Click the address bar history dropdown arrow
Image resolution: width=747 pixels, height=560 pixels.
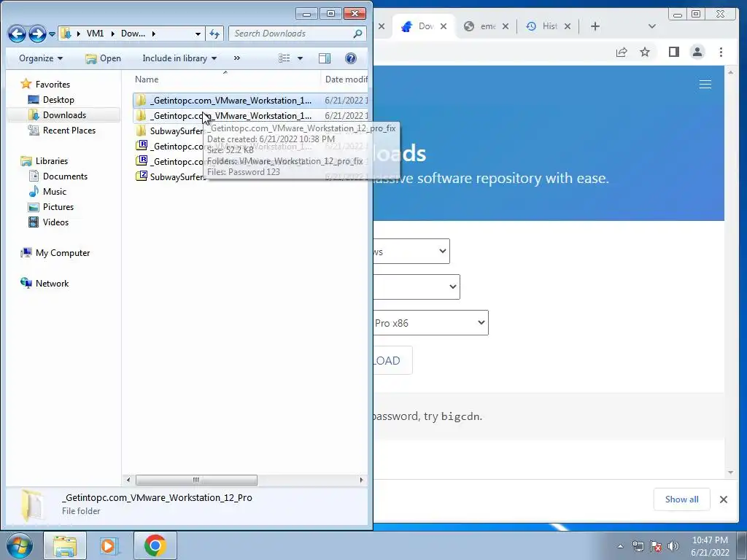pyautogui.click(x=198, y=34)
